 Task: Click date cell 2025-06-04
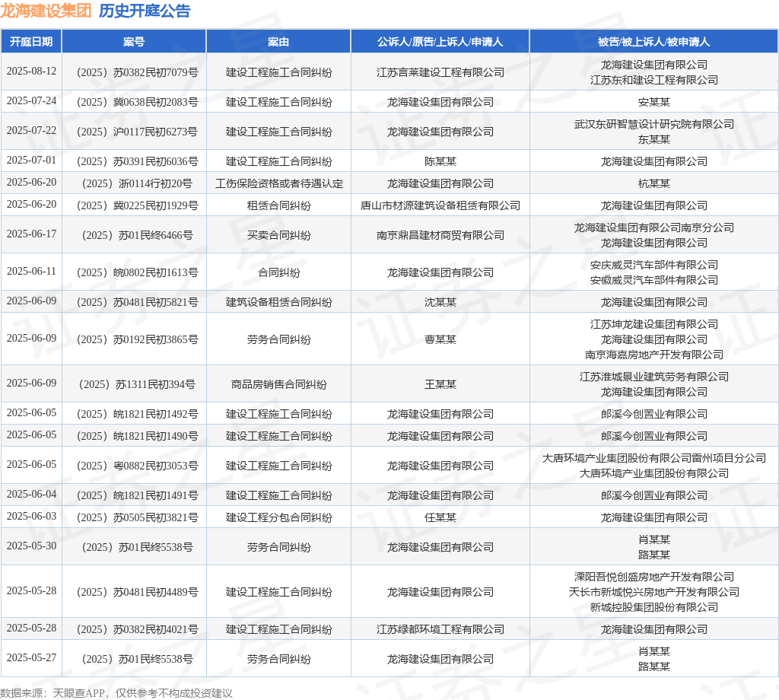31,494
